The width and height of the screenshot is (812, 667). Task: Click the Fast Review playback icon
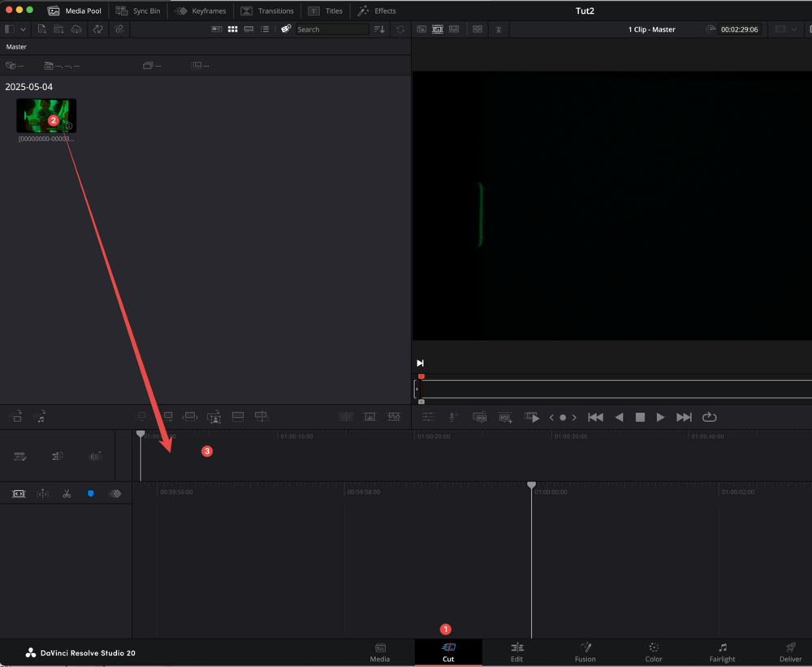[532, 417]
